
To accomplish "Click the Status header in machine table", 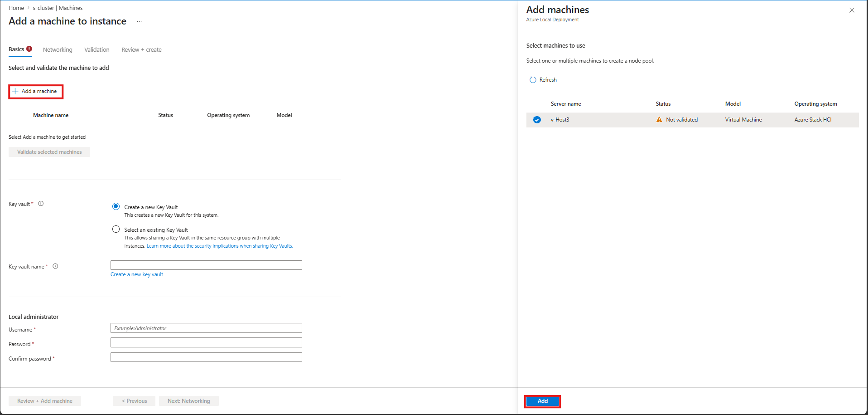I will (x=165, y=115).
